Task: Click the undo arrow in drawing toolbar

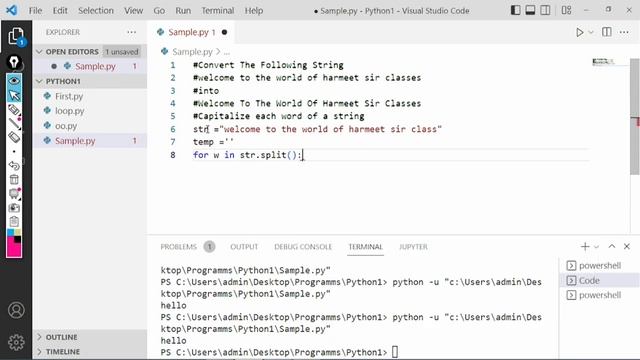Action: (x=14, y=166)
